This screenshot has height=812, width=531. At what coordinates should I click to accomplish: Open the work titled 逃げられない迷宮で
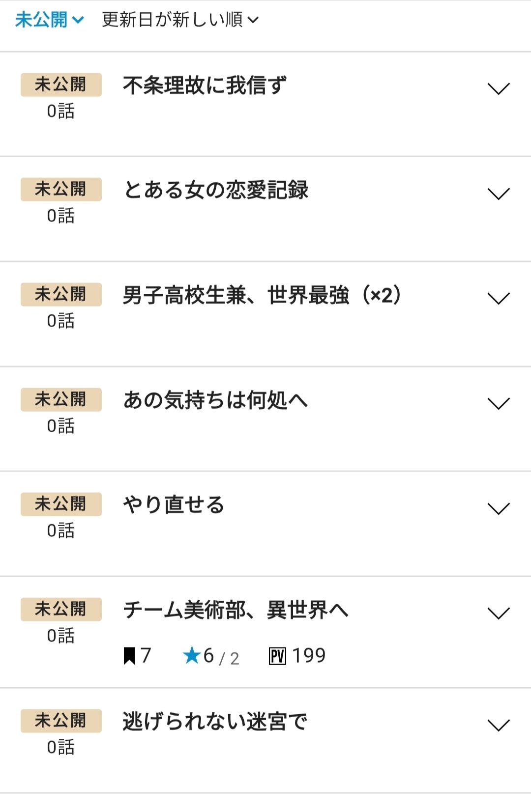(215, 722)
